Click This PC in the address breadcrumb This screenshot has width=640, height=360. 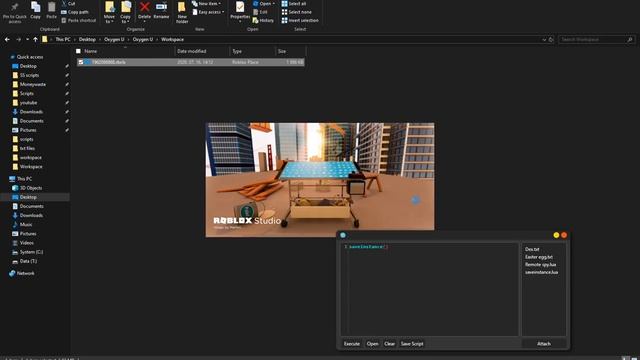tap(63, 40)
